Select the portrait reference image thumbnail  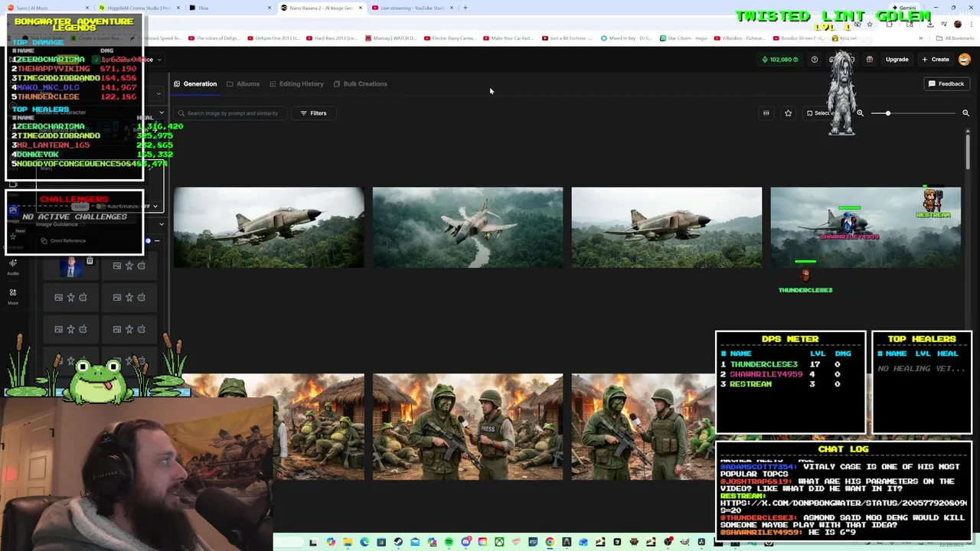coord(72,266)
